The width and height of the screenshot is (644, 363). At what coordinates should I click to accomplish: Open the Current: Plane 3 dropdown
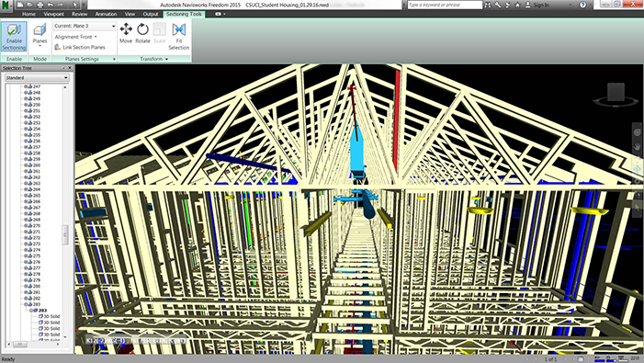pos(85,26)
